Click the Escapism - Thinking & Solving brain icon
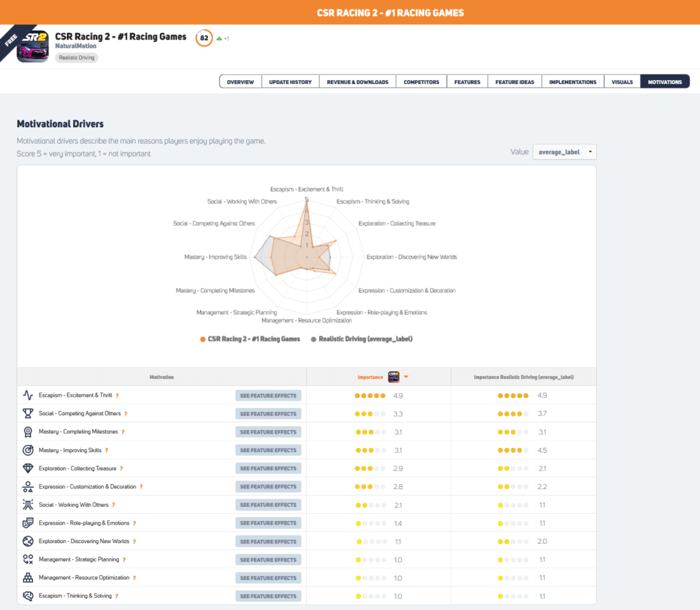 pyautogui.click(x=27, y=596)
